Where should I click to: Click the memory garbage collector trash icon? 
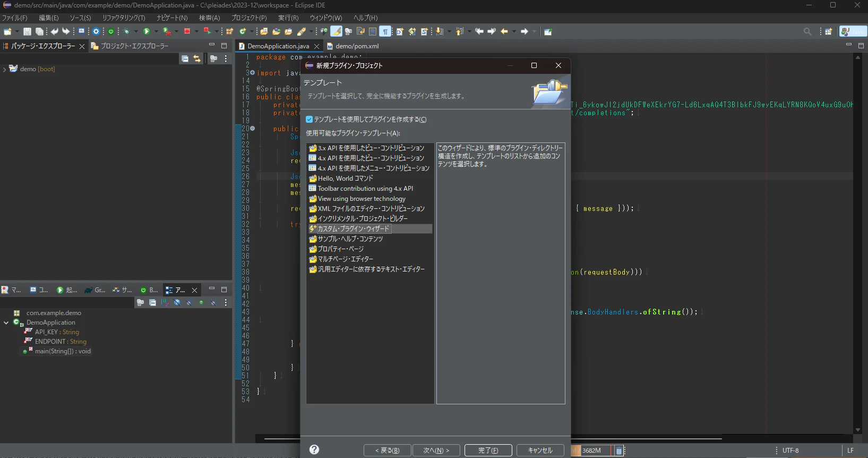[x=618, y=451]
